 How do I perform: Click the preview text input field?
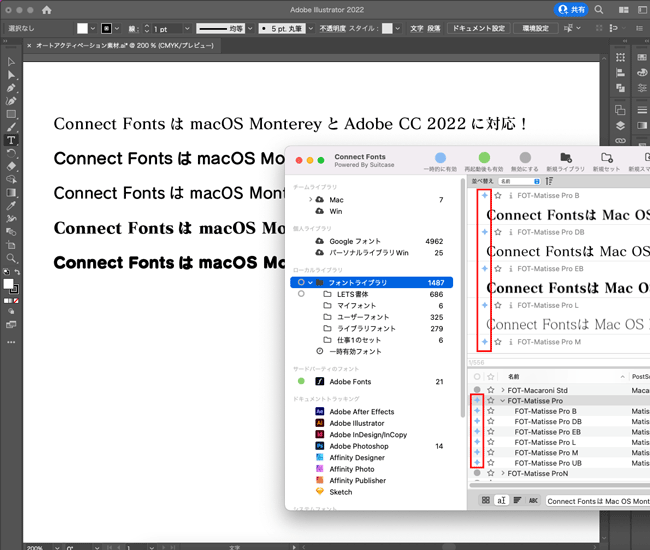tap(597, 501)
